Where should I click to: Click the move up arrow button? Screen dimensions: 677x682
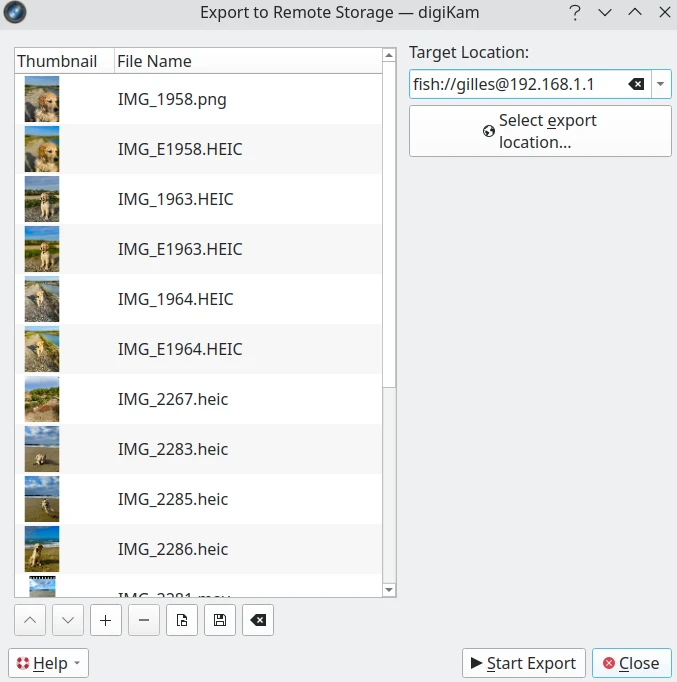coord(29,620)
